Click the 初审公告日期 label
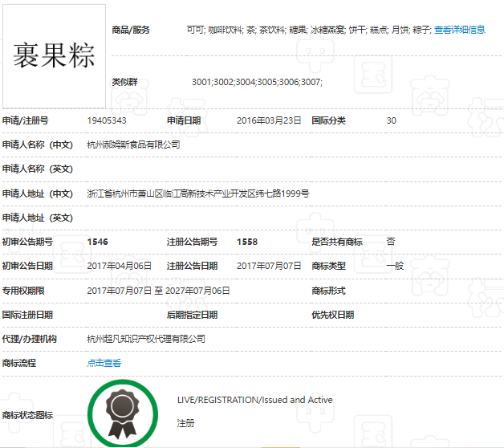 pos(27,266)
